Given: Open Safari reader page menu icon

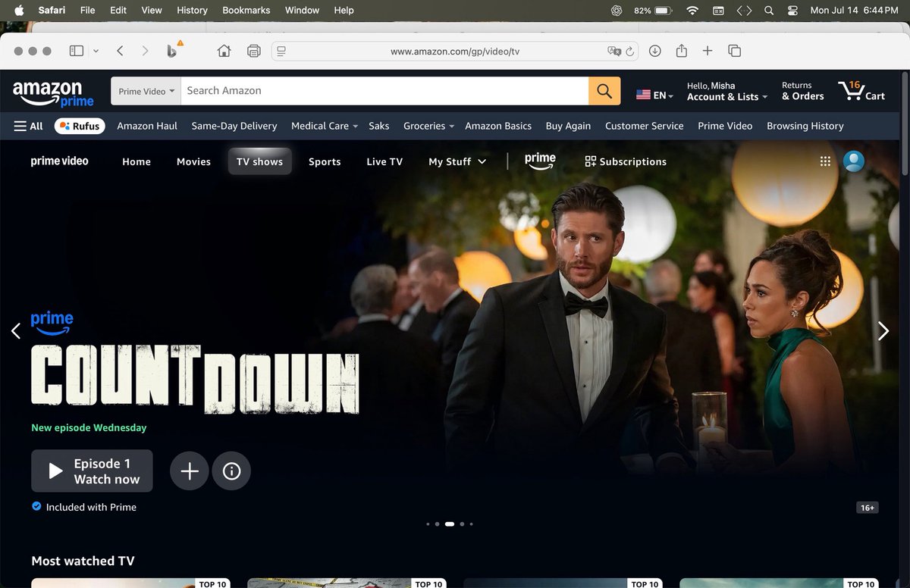Looking at the screenshot, I should pyautogui.click(x=281, y=51).
